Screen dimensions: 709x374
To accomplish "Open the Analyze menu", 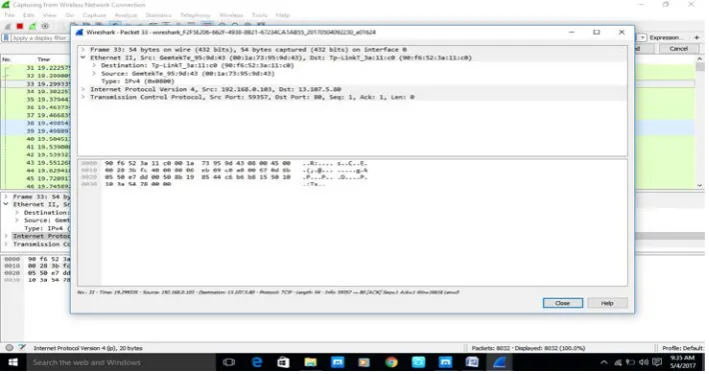I will point(126,15).
